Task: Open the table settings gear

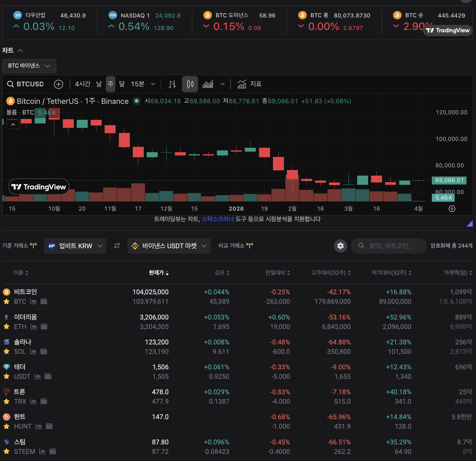Action: click(x=341, y=246)
